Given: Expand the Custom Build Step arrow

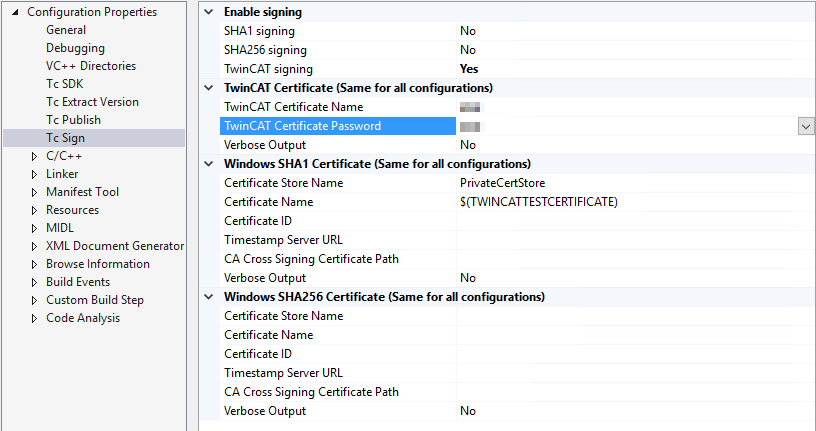Looking at the screenshot, I should [x=34, y=300].
